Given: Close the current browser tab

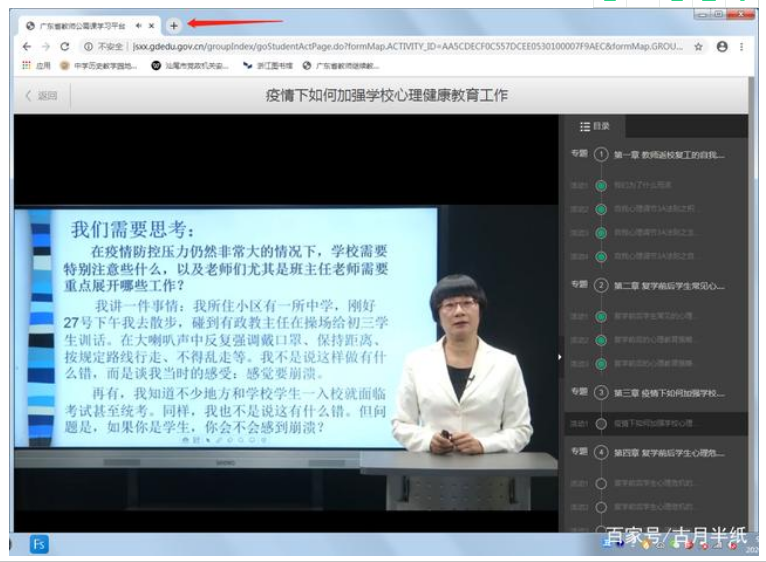Looking at the screenshot, I should pyautogui.click(x=151, y=26).
